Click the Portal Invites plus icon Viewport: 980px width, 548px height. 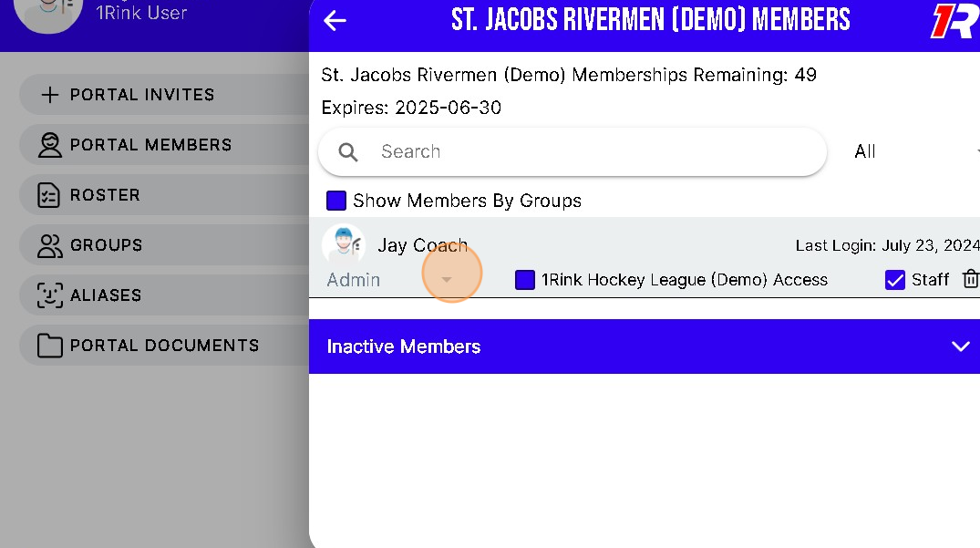[50, 94]
